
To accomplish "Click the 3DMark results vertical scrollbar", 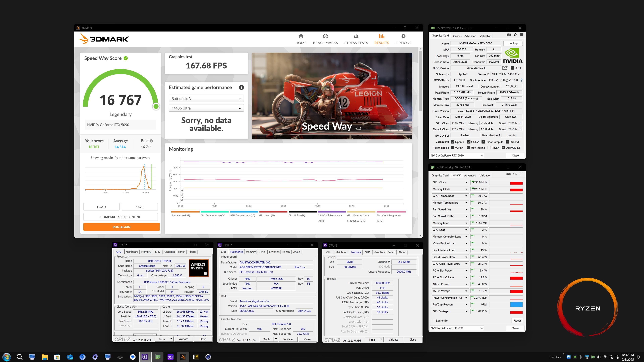I will [420, 81].
